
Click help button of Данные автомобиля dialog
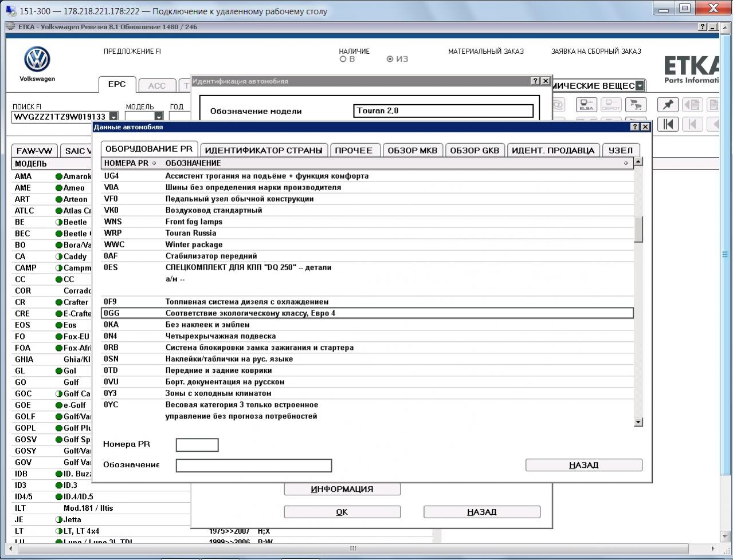click(635, 127)
